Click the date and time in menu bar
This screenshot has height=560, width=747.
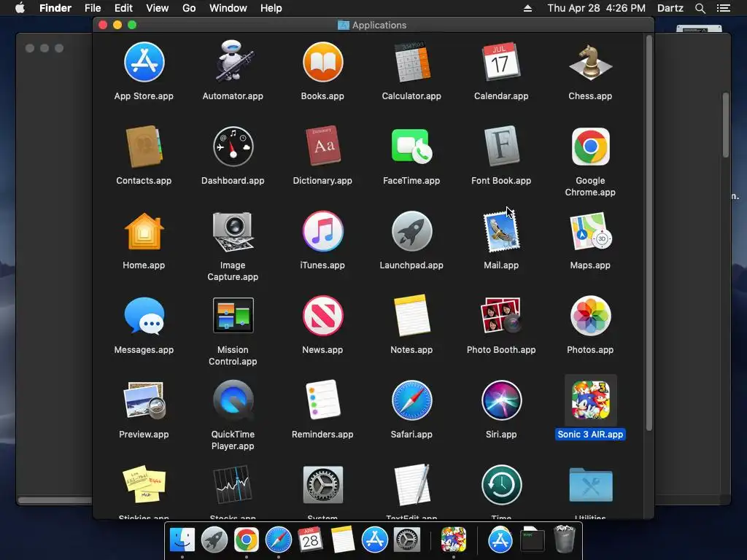pos(596,8)
